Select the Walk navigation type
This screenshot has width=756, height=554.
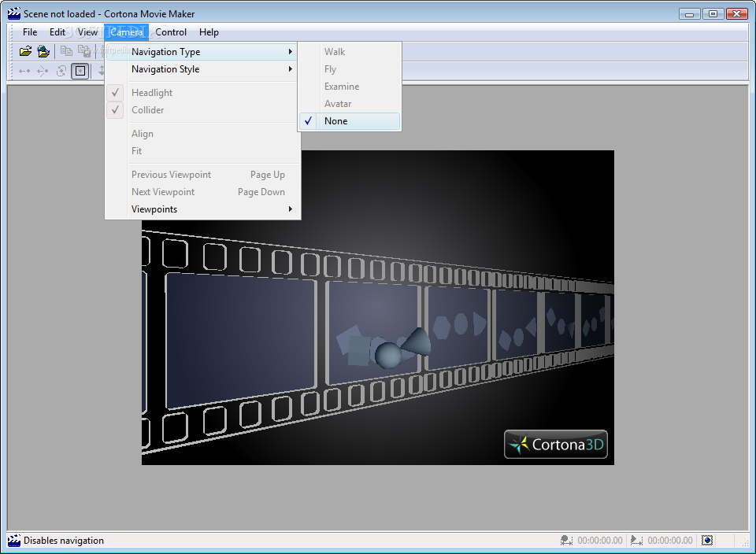point(350,52)
